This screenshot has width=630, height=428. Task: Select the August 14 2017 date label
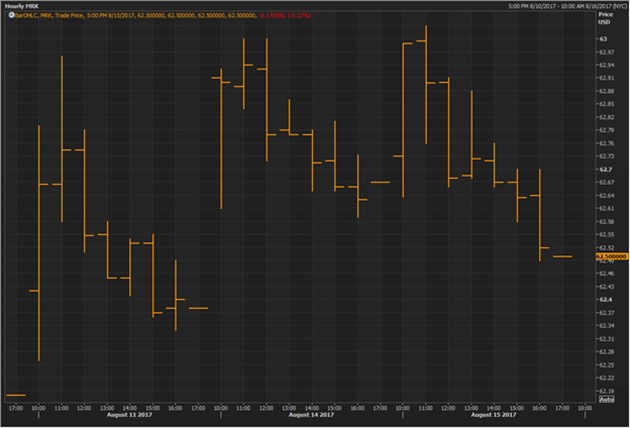[311, 416]
